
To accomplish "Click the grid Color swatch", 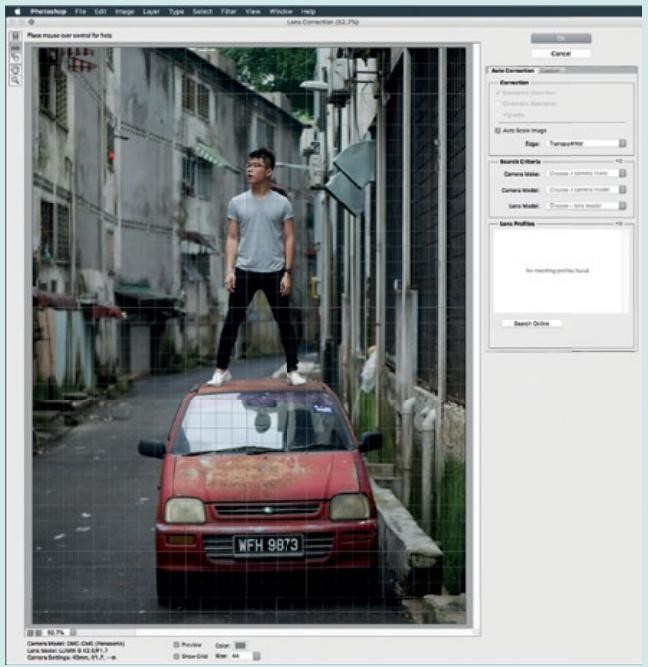I will (x=240, y=645).
